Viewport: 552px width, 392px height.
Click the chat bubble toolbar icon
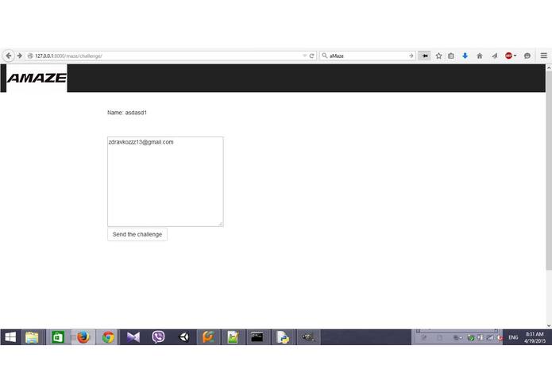[527, 56]
